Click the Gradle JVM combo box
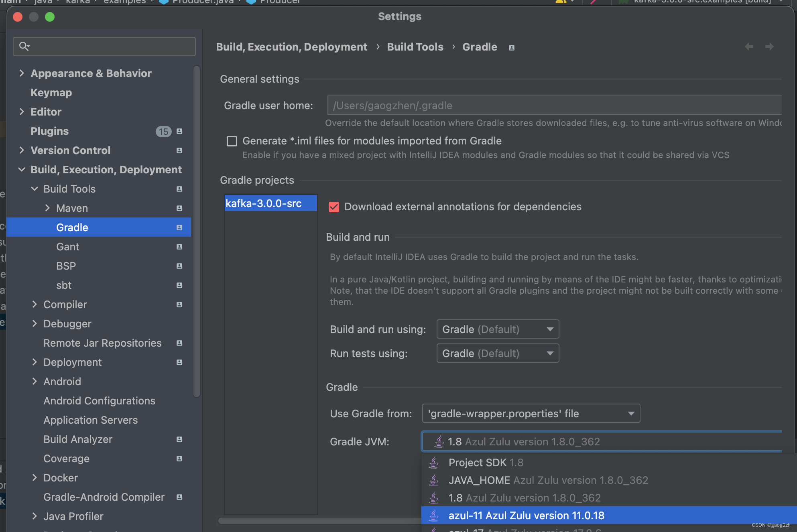Viewport: 797px width, 532px height. 602,442
